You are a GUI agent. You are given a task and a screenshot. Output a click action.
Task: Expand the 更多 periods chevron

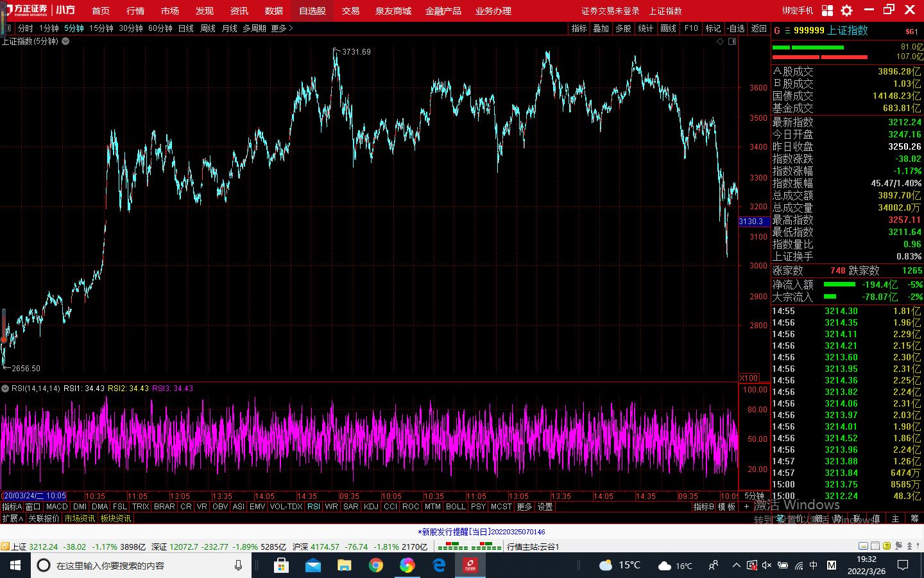pos(282,28)
